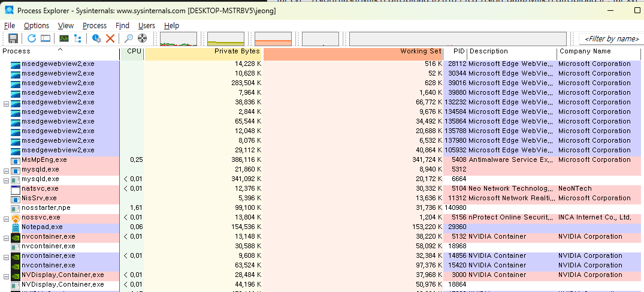
Task: Click the Save toolbar icon
Action: 13,38
